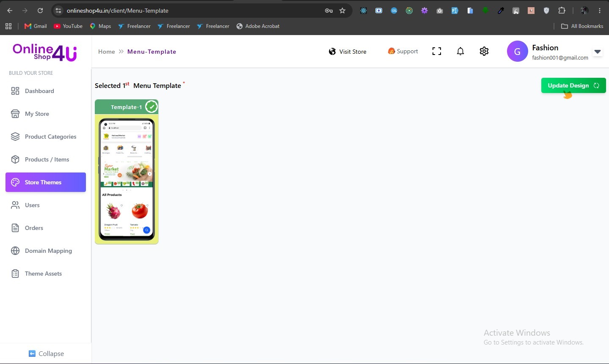
Task: Click the Template-1 phone preview thumbnail
Action: pyautogui.click(x=127, y=179)
